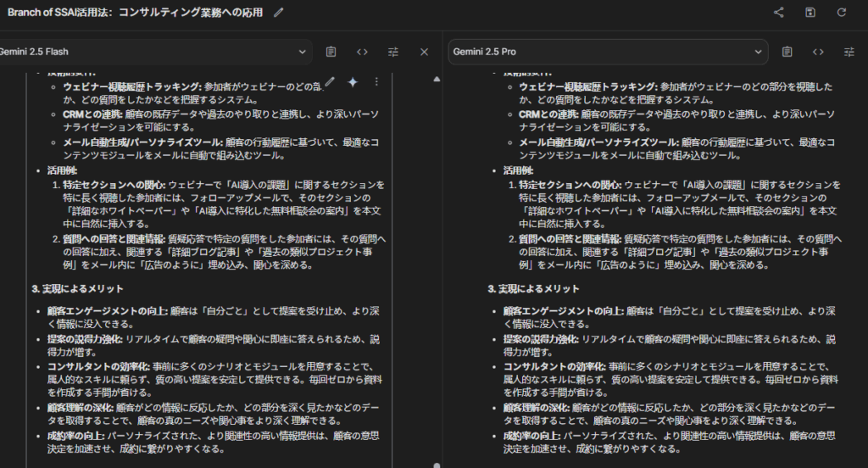Click the scroll-up arrow of the Flash panel scrollbar

coord(437,79)
